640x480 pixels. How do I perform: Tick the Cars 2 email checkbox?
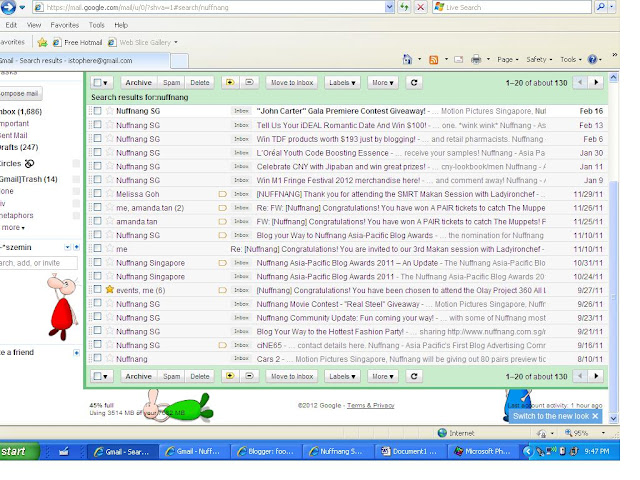coord(97,358)
